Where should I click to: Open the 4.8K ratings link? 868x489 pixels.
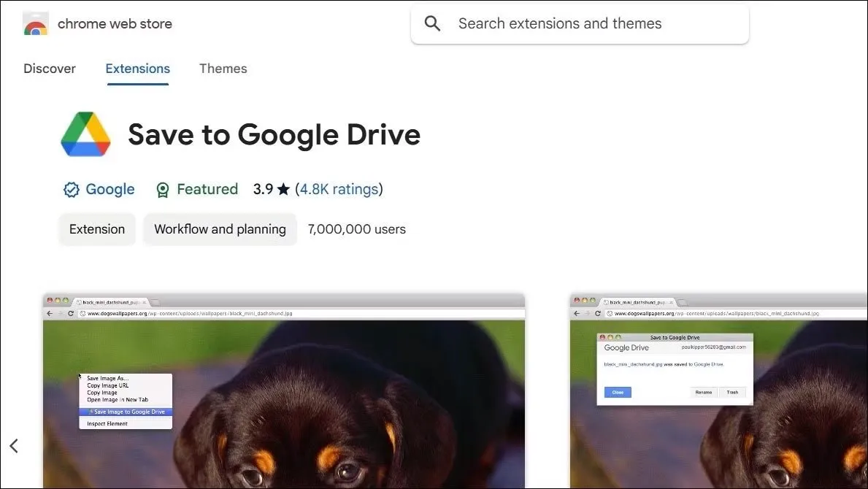pos(339,190)
